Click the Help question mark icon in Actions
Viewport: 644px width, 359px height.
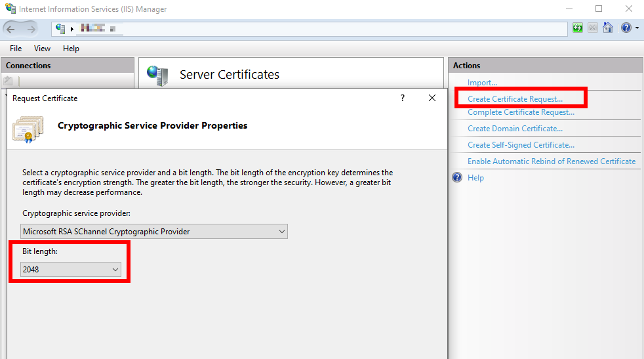[x=457, y=177]
